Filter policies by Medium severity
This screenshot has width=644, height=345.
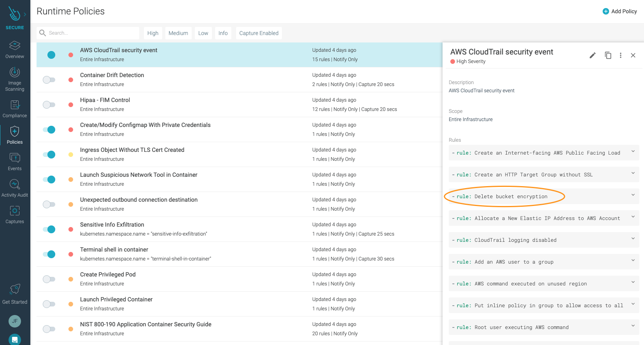(x=178, y=33)
